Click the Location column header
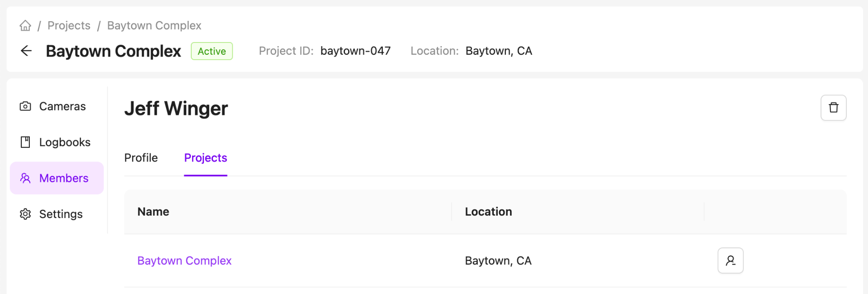 (488, 212)
